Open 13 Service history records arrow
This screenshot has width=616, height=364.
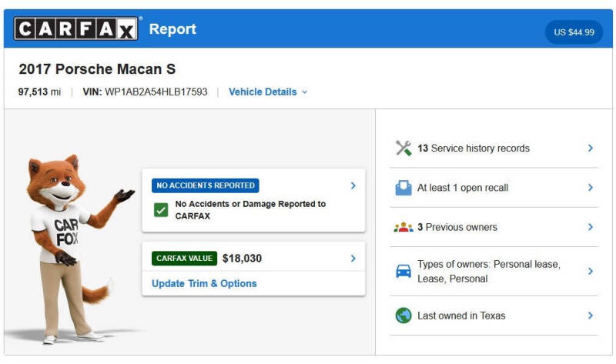tap(590, 148)
